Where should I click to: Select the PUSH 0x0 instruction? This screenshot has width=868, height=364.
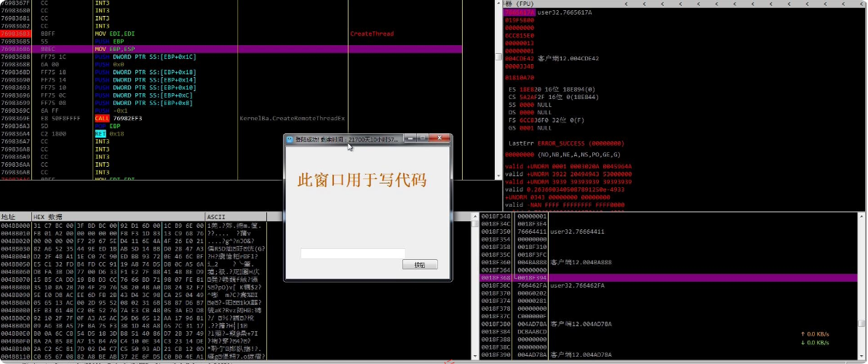pos(109,65)
